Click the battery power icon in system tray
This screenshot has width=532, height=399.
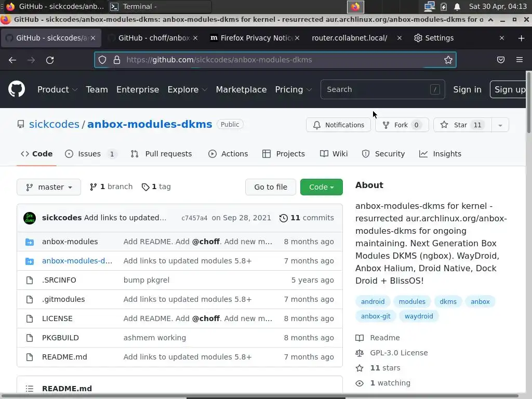click(444, 6)
